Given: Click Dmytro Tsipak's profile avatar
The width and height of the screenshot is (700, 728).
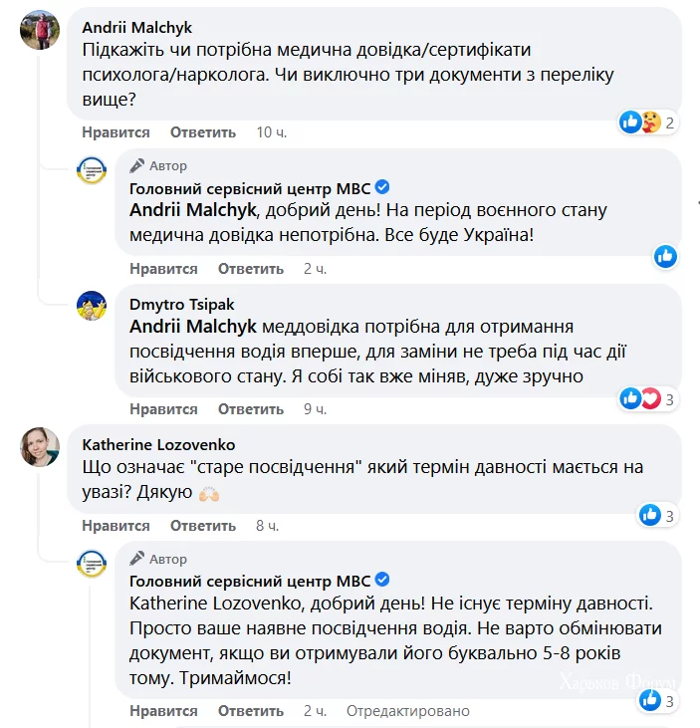Looking at the screenshot, I should click(93, 306).
